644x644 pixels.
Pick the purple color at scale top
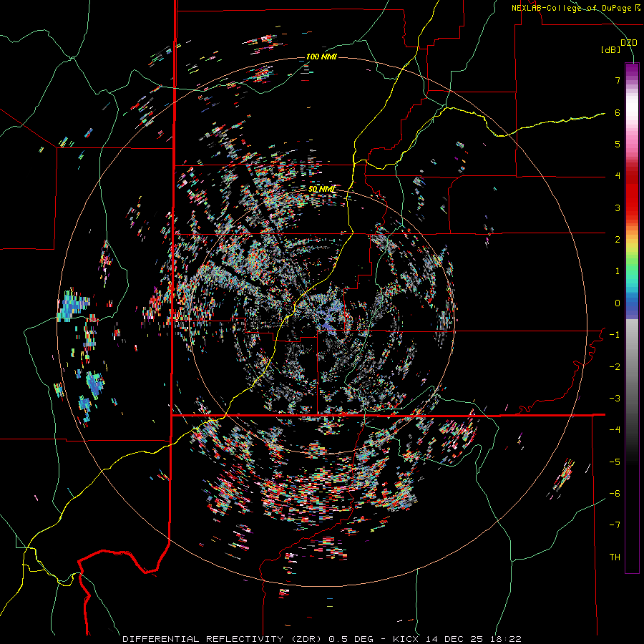pos(632,68)
